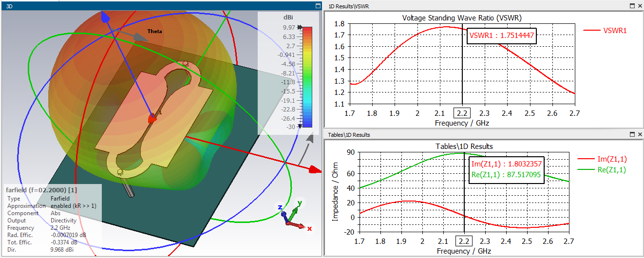Click the Abs component value
Viewport: 644px width, 258px height.
56,213
